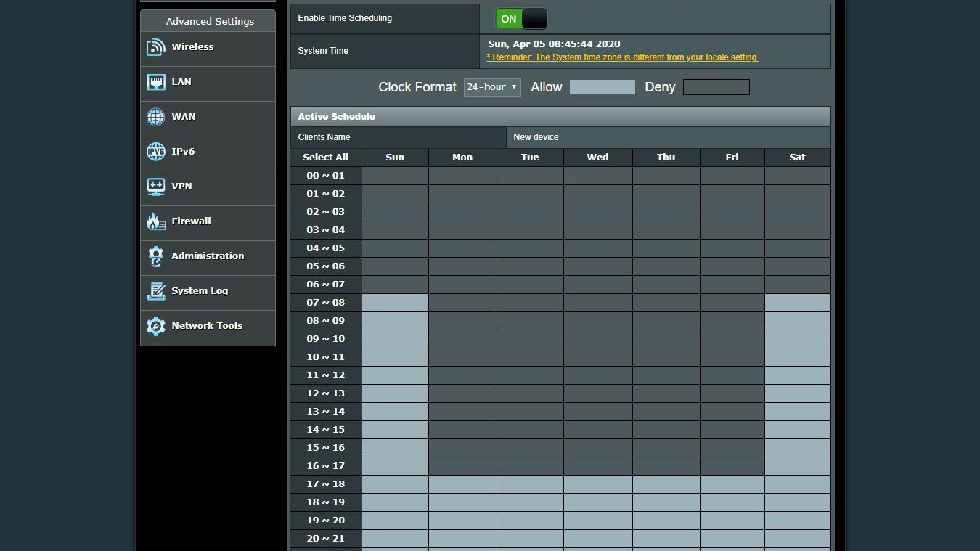This screenshot has width=980, height=551.
Task: Click the Wireless radio-signal icon
Action: [x=155, y=47]
